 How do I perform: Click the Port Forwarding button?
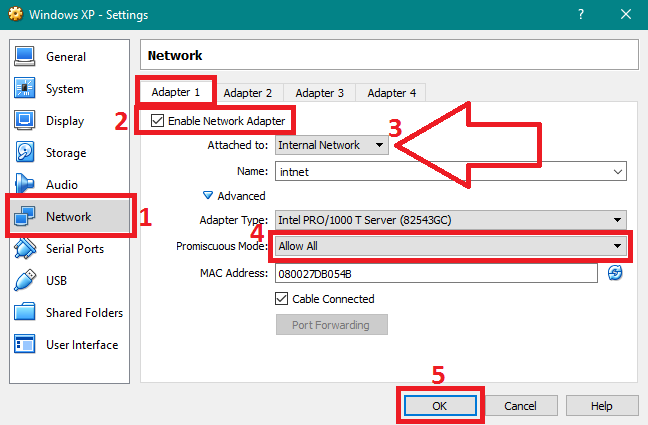point(331,325)
